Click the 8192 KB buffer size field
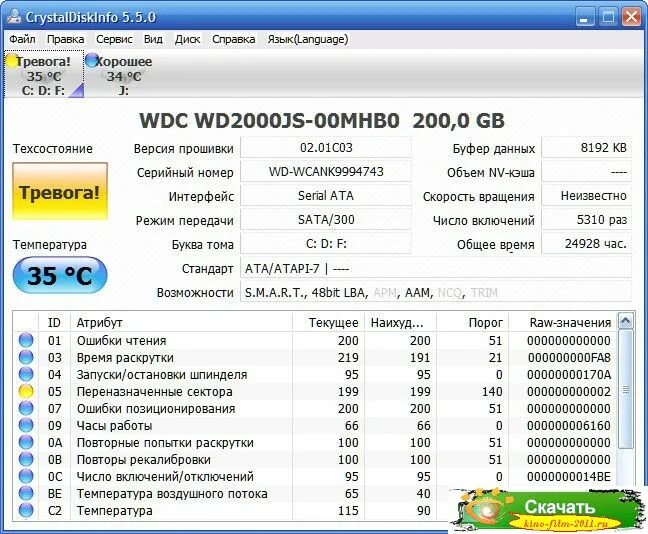 (586, 148)
